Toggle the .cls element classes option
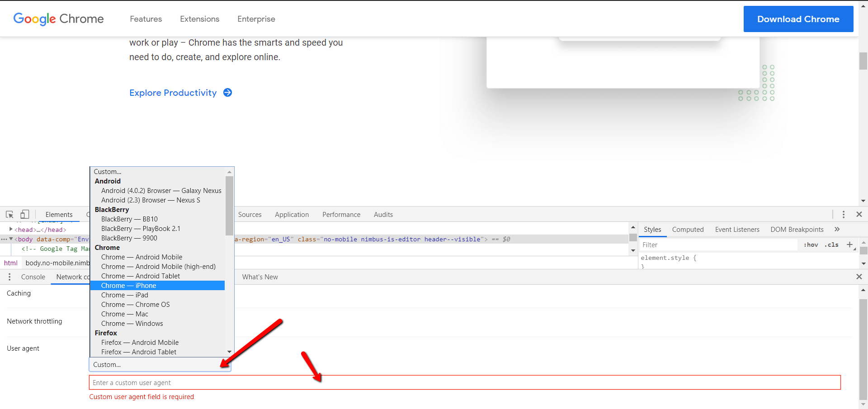The height and width of the screenshot is (409, 868). coord(831,245)
